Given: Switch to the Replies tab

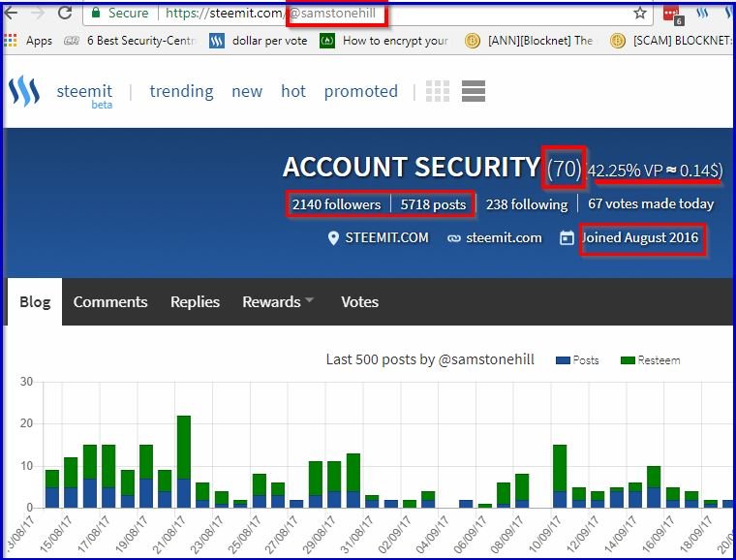Looking at the screenshot, I should pos(195,301).
